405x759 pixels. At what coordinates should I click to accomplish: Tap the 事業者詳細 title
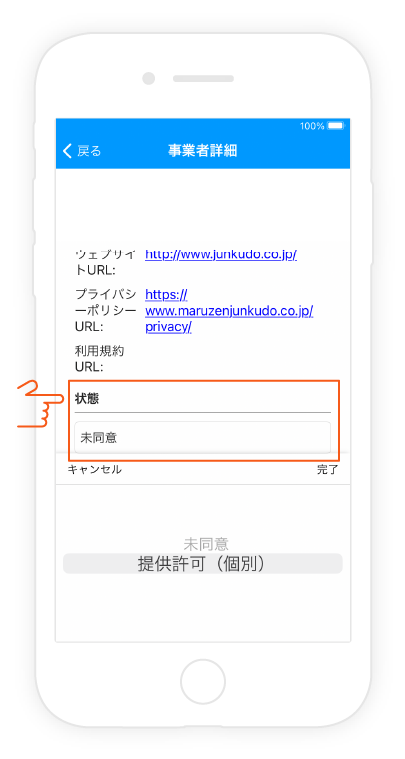tap(203, 151)
